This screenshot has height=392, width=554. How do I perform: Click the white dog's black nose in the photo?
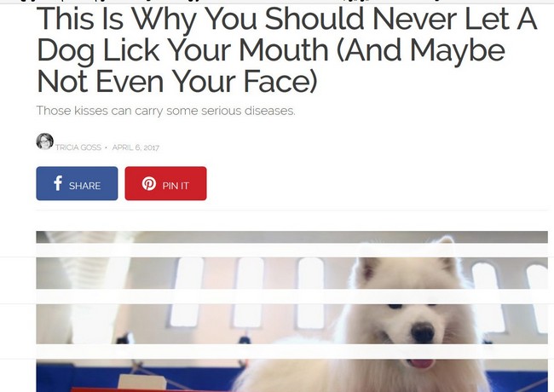(423, 332)
